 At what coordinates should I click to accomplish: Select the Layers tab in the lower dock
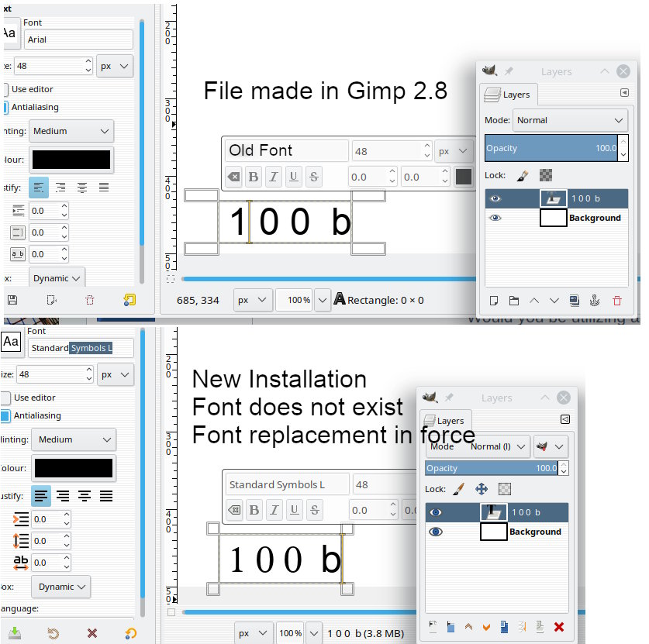click(445, 421)
